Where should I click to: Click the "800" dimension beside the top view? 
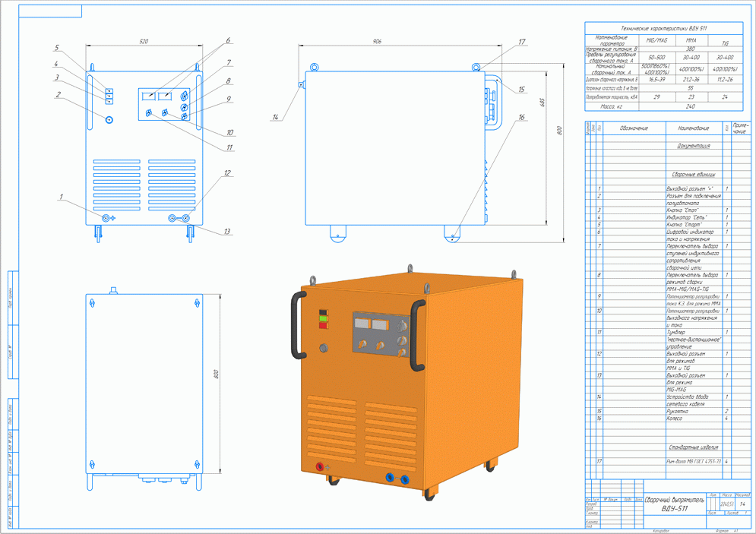216,374
